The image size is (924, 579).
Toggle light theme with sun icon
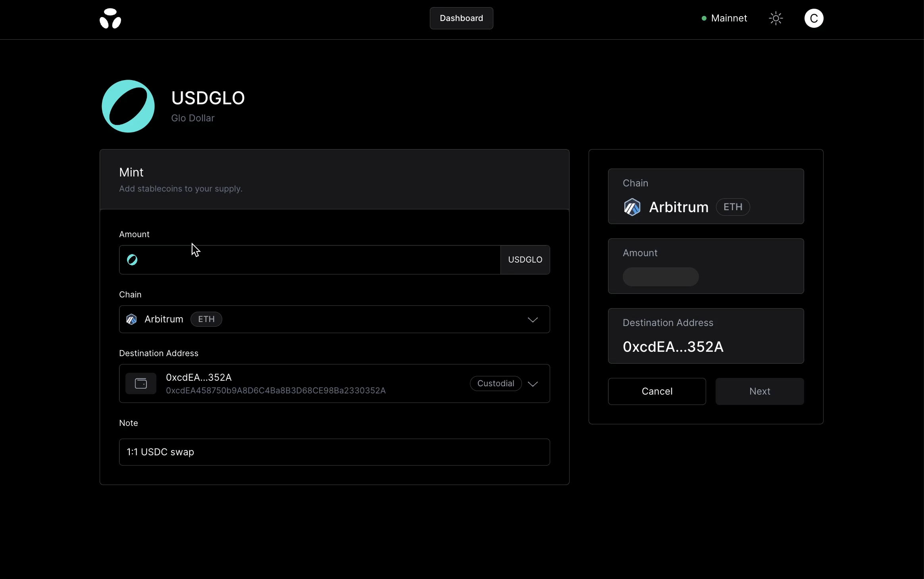tap(776, 19)
